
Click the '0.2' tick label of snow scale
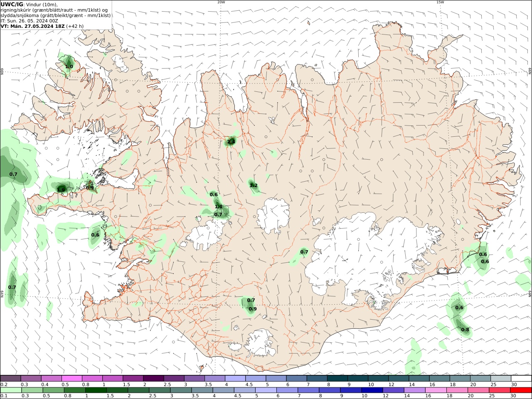click(x=4, y=384)
